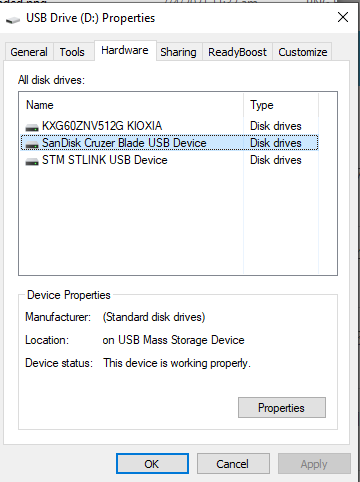Click the Type column header
360x482 pixels.
[281, 105]
